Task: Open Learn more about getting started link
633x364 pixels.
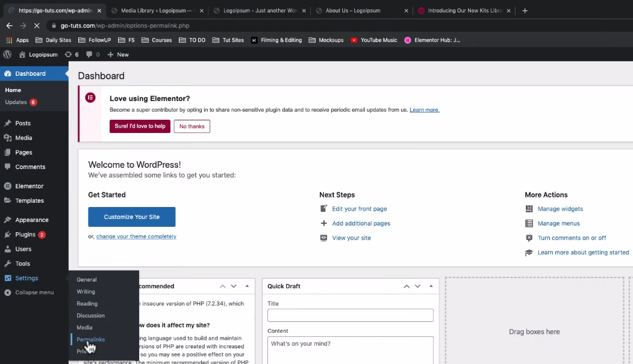Action: coord(584,252)
